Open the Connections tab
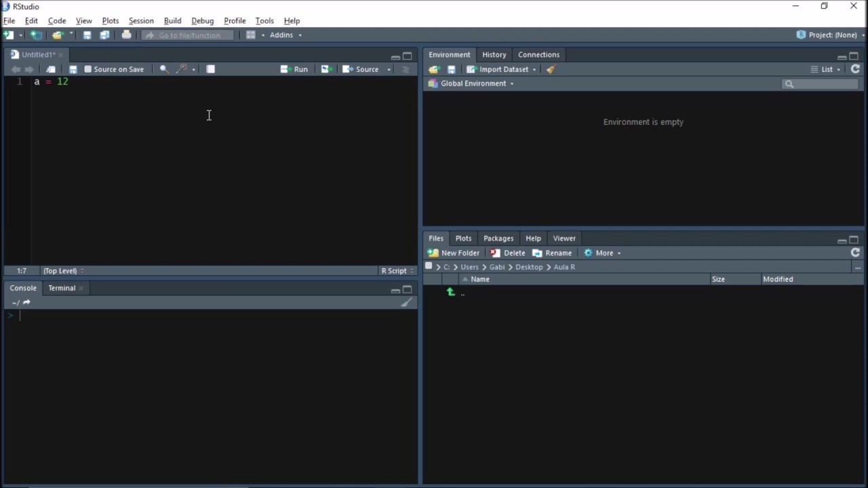This screenshot has width=868, height=488. click(x=539, y=55)
